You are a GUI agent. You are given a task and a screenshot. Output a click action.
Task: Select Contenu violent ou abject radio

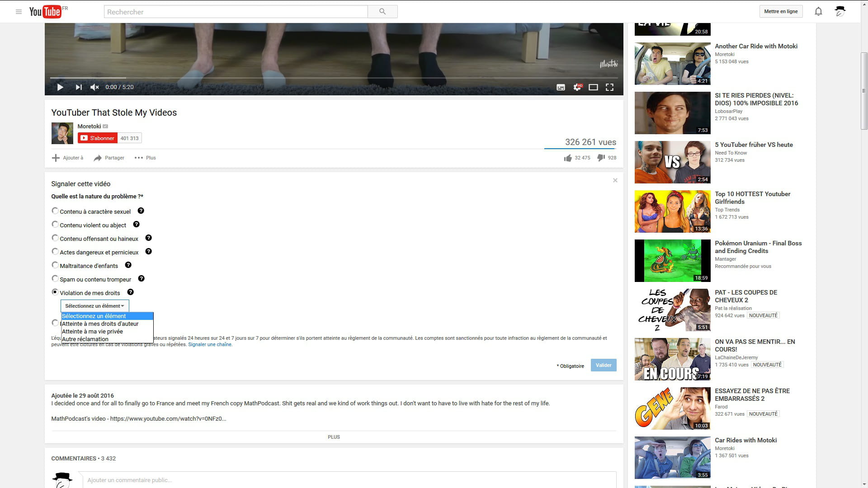[55, 224]
